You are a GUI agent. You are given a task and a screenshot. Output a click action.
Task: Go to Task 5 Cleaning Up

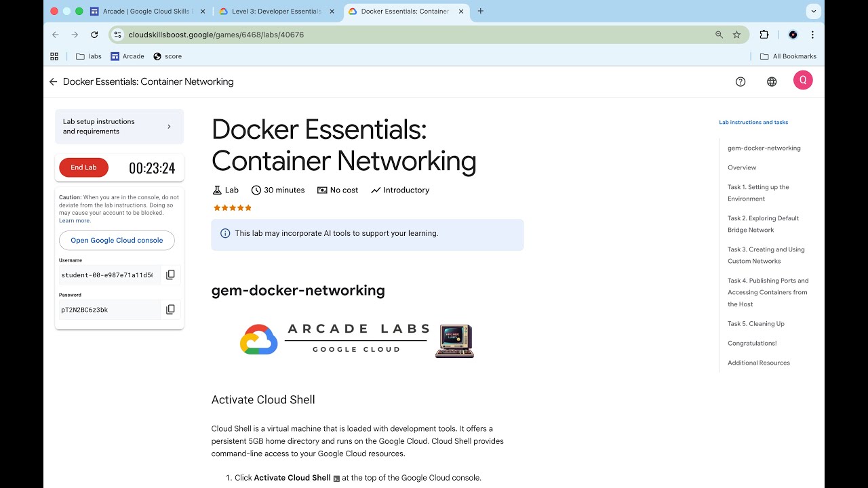[755, 323]
